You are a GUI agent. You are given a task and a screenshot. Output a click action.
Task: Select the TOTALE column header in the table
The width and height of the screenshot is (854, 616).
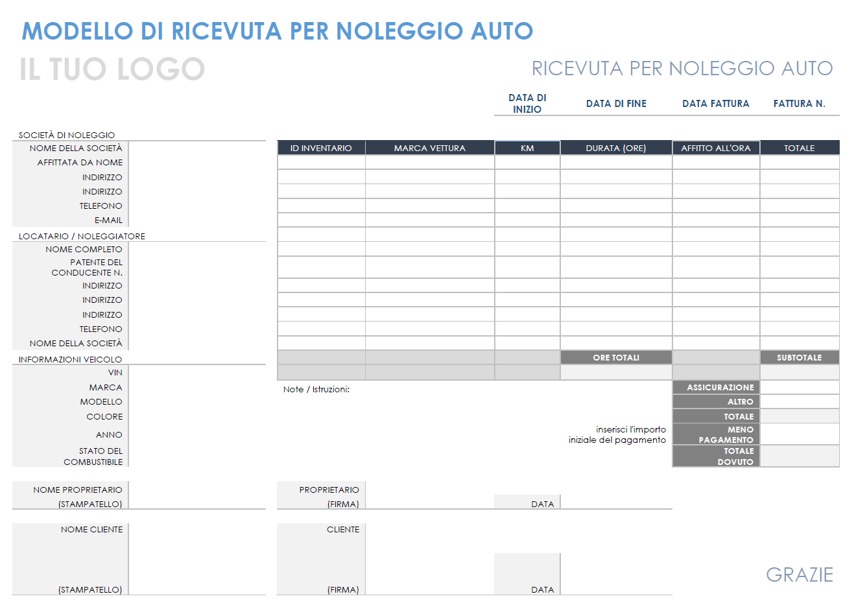click(800, 148)
